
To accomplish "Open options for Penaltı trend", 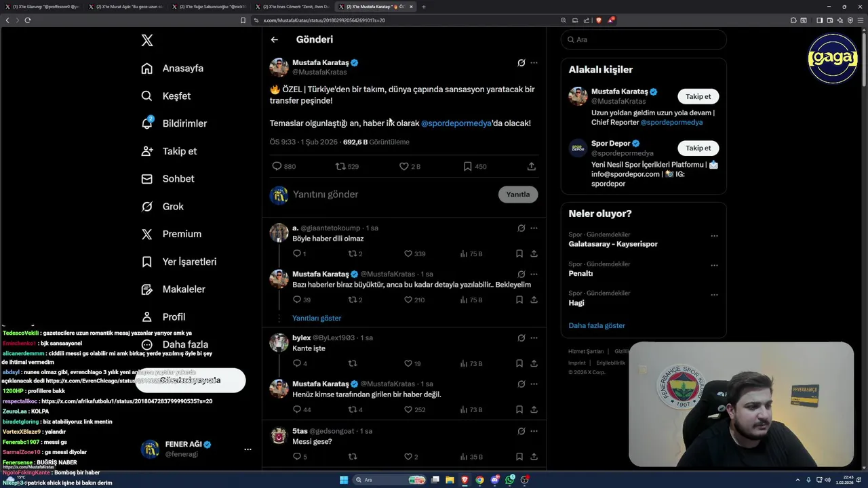I will coord(714,265).
